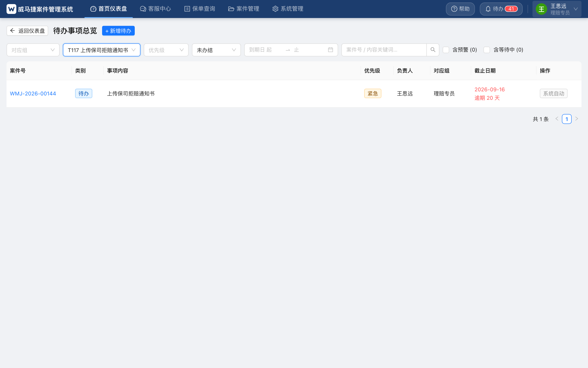This screenshot has width=588, height=368.
Task: Open 保单查询 menu
Action: [200, 9]
